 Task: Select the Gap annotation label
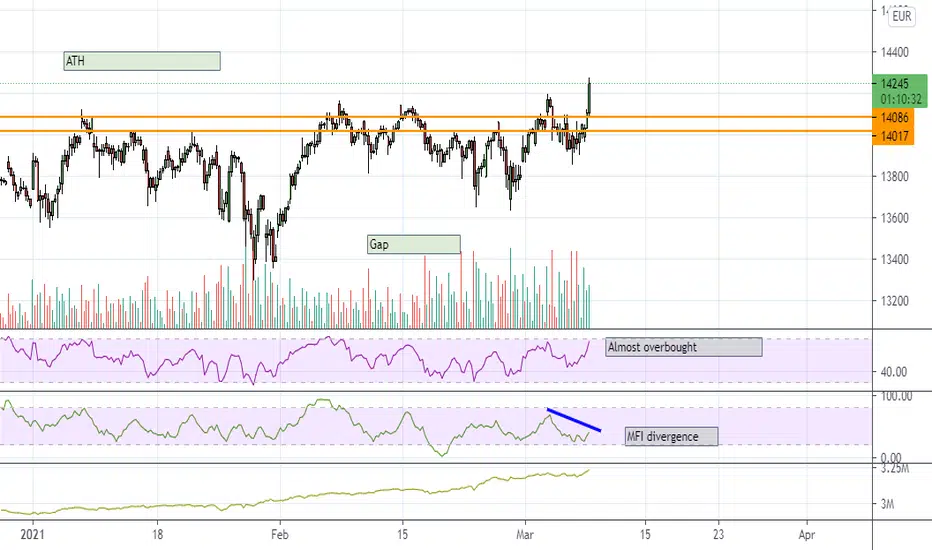414,244
